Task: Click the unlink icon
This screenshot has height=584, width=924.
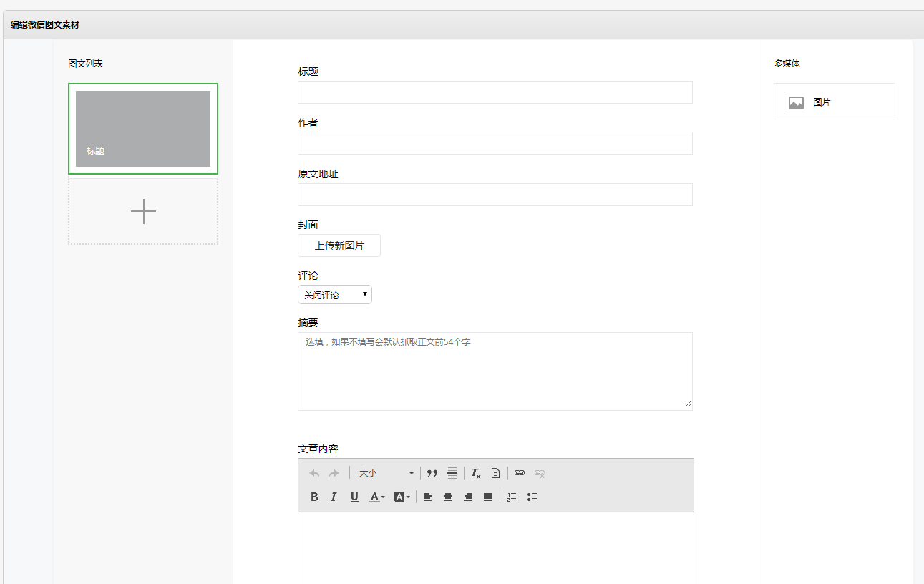Action: (540, 473)
